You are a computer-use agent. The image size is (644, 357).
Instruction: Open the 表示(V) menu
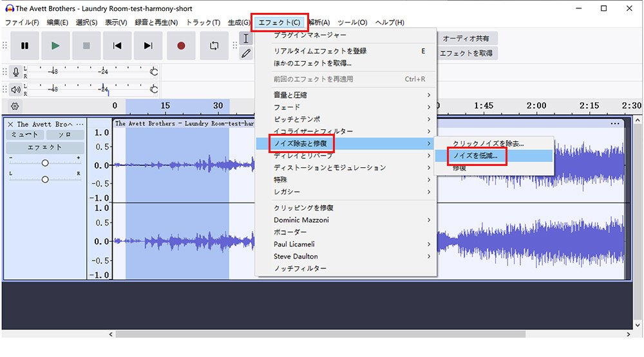pos(116,22)
